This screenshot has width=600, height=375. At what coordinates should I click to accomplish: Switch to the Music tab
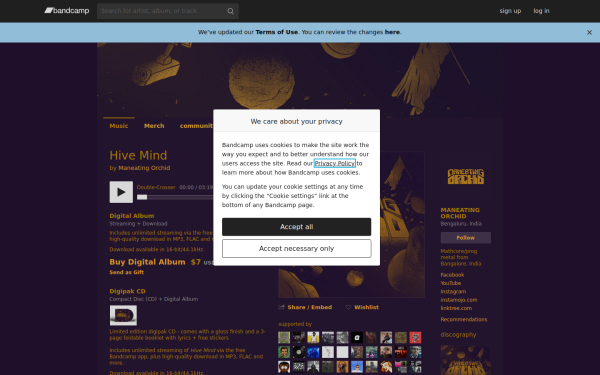pos(119,126)
